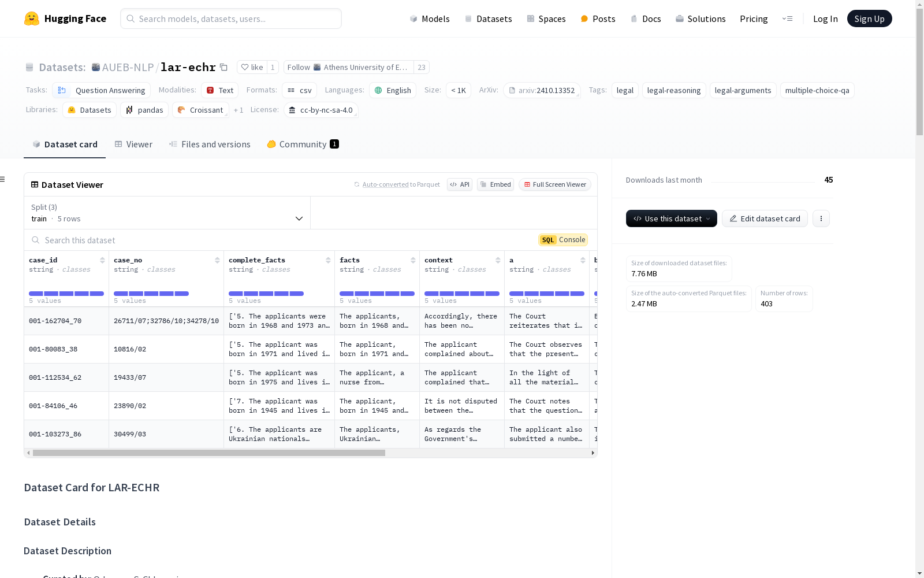Click the sort icon on facts column

(413, 260)
